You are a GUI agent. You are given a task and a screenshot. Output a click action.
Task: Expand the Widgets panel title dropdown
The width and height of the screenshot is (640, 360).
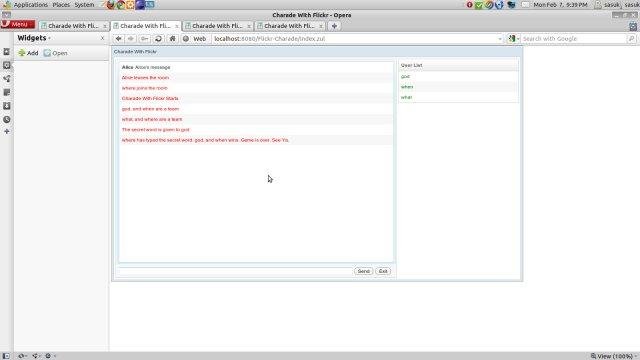pyautogui.click(x=34, y=38)
